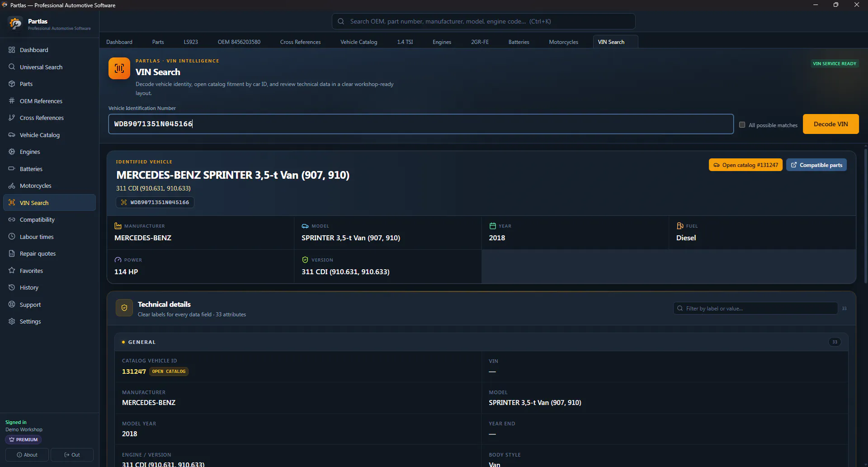
Task: Switch to the OEM 8456203580 tab
Action: coord(239,42)
